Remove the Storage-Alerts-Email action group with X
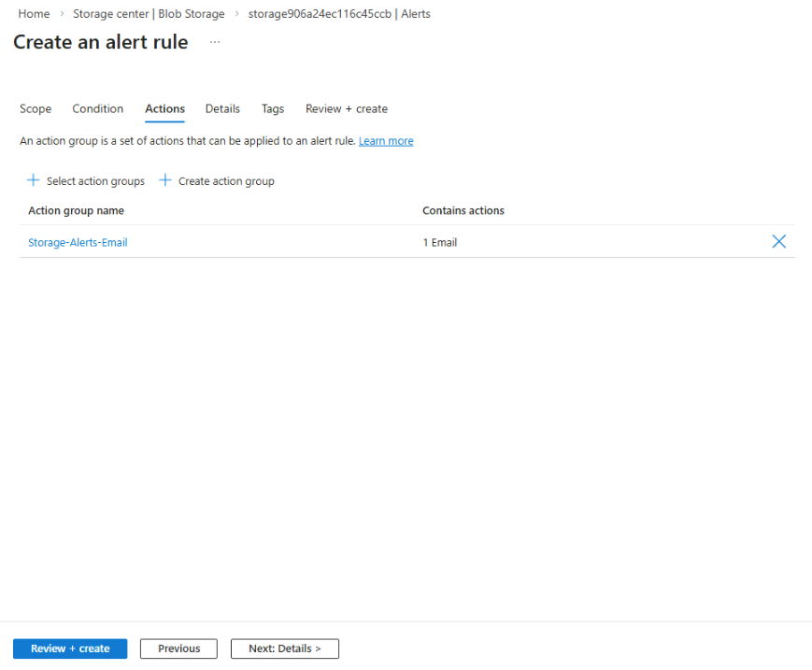Viewport: 812px width, 670px height. (x=778, y=242)
